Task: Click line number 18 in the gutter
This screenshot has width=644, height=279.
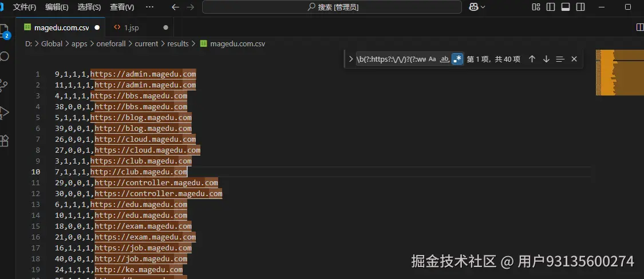Action: [x=35, y=258]
